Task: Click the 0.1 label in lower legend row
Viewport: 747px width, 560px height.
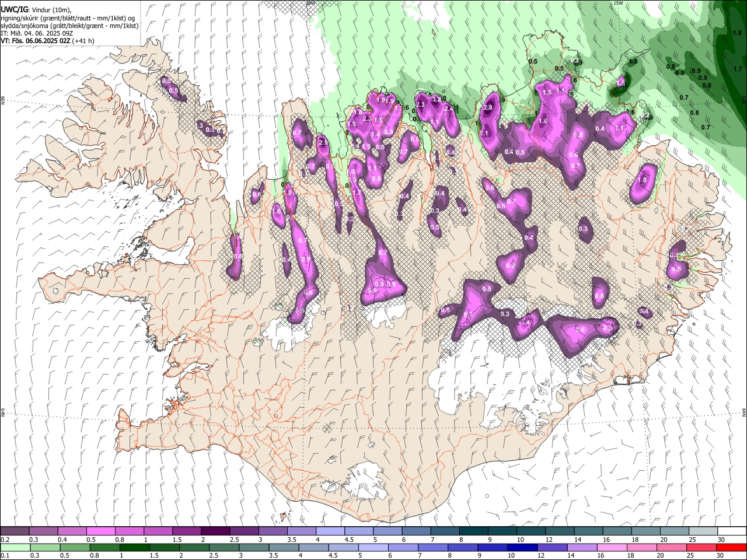Action: 5,555
